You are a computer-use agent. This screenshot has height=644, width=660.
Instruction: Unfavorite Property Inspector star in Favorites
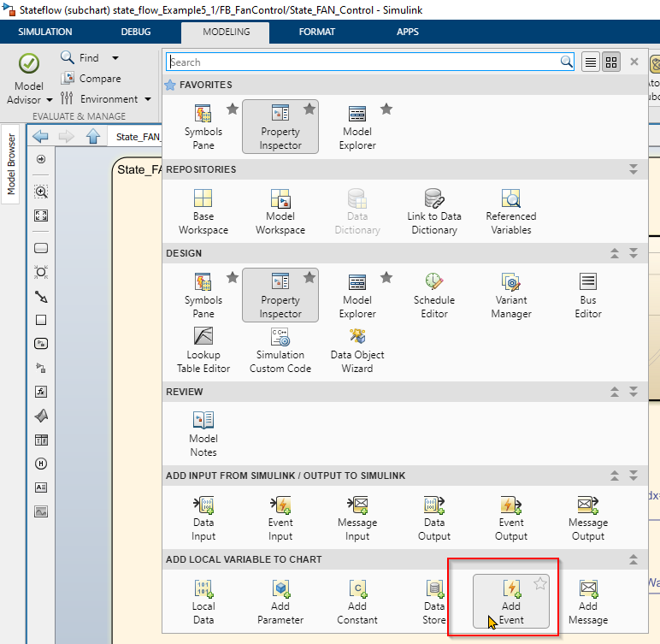click(309, 109)
